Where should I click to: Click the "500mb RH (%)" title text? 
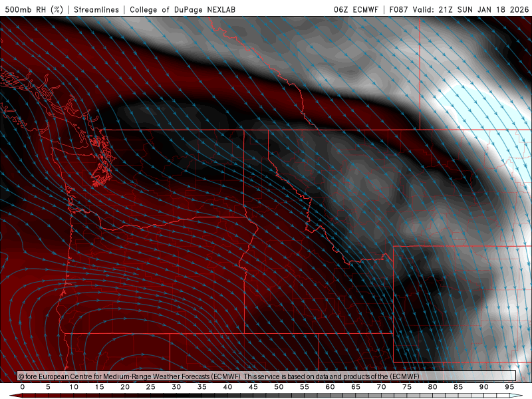(x=34, y=9)
